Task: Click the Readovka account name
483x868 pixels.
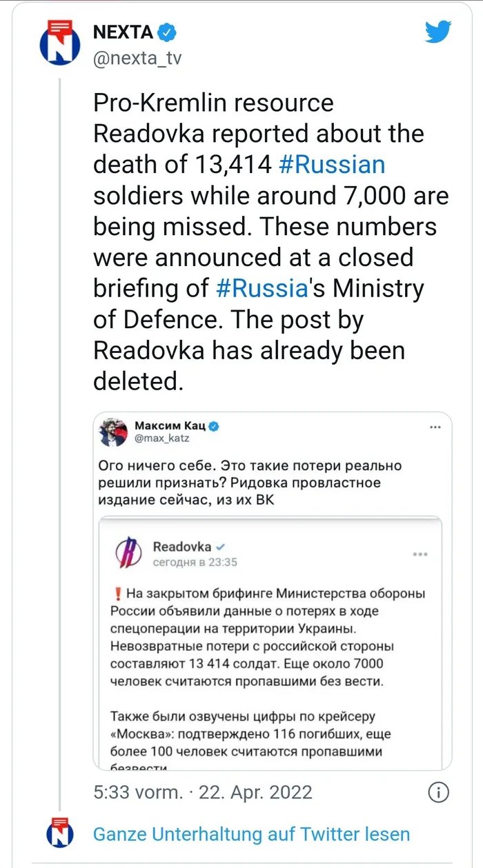Action: 181,547
